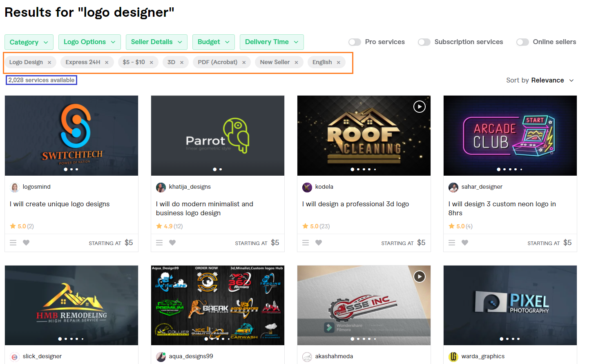Open list menu icon on logosmind card
The height and width of the screenshot is (364, 596).
click(x=13, y=243)
